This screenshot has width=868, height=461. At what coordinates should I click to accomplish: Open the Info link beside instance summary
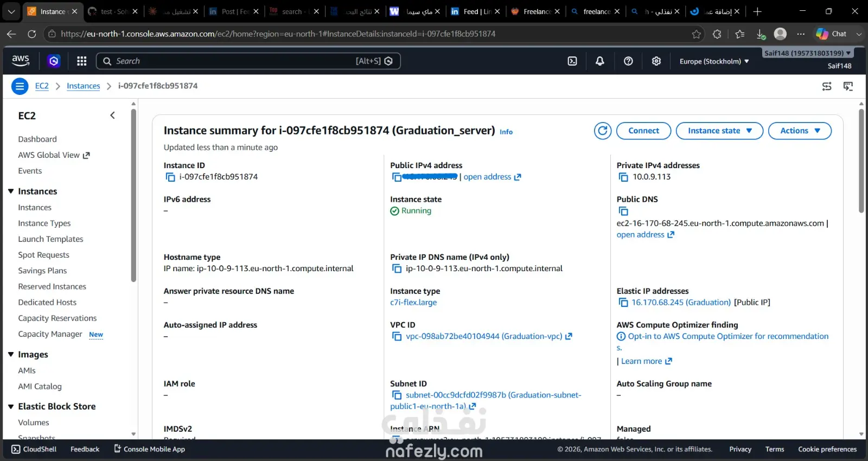(x=506, y=132)
